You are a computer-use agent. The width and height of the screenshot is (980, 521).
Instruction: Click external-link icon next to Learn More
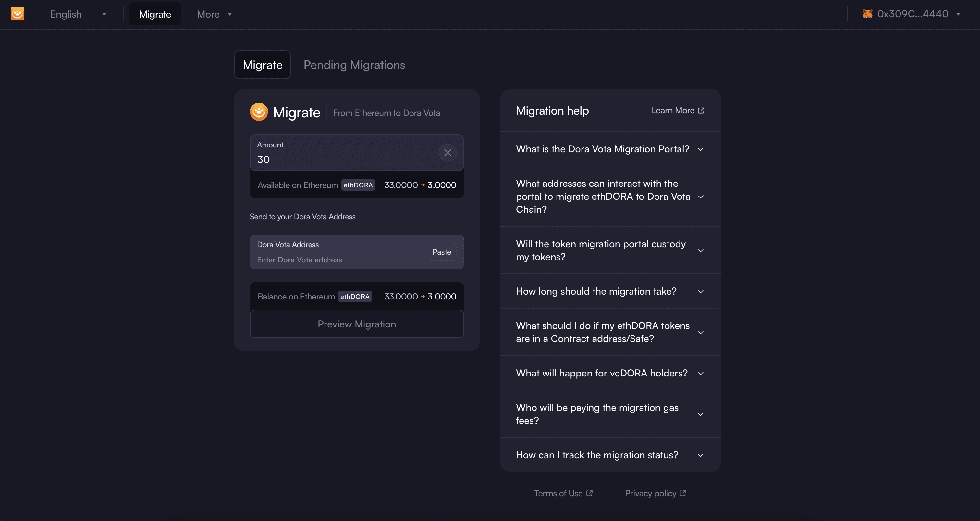pyautogui.click(x=701, y=110)
